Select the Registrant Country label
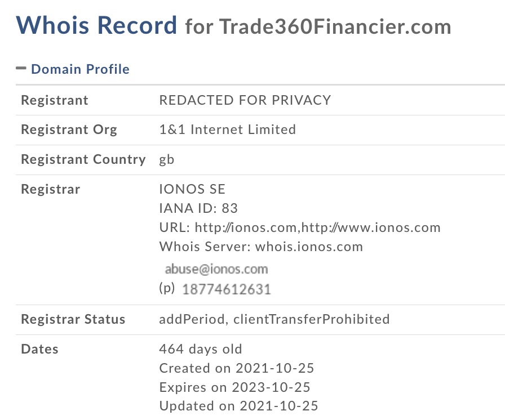Image resolution: width=505 pixels, height=420 pixels. 83,159
